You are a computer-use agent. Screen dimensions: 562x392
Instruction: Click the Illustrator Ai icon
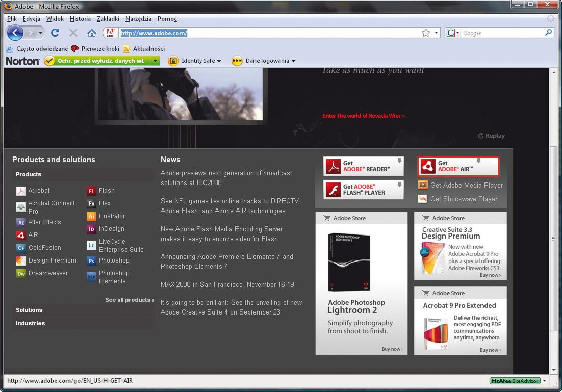91,217
